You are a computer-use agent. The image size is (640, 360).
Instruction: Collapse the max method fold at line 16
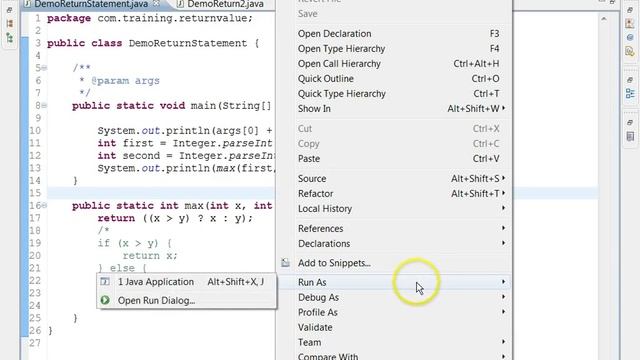coord(44,205)
